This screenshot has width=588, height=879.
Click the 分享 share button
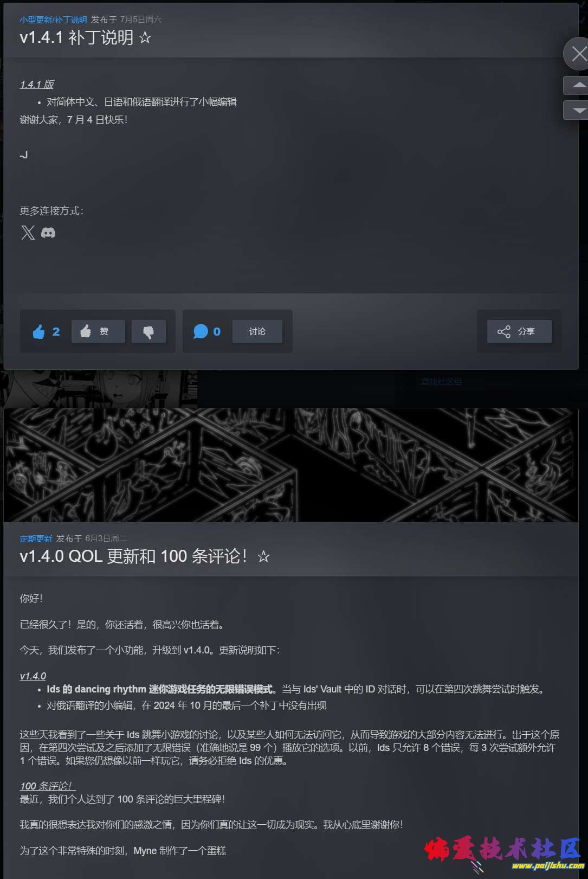point(519,331)
